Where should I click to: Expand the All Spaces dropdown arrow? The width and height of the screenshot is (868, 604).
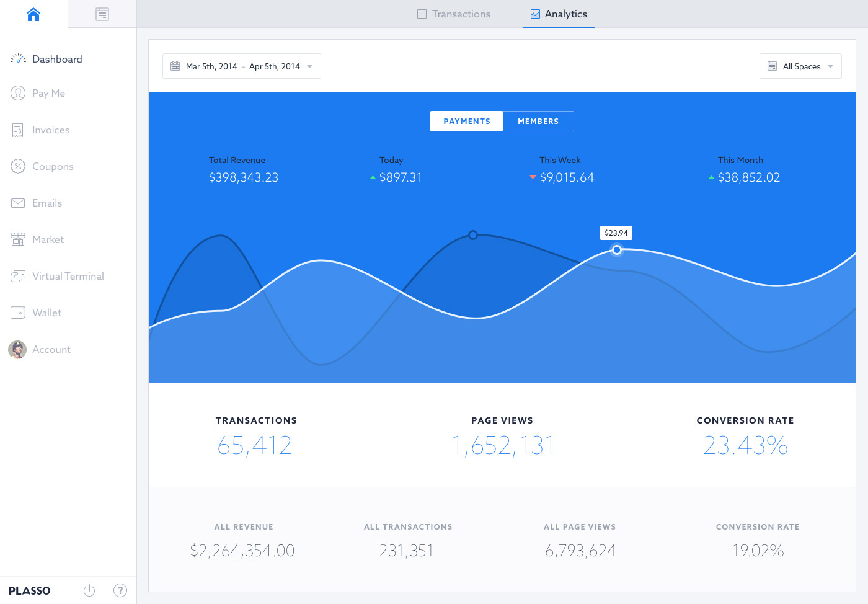point(831,66)
